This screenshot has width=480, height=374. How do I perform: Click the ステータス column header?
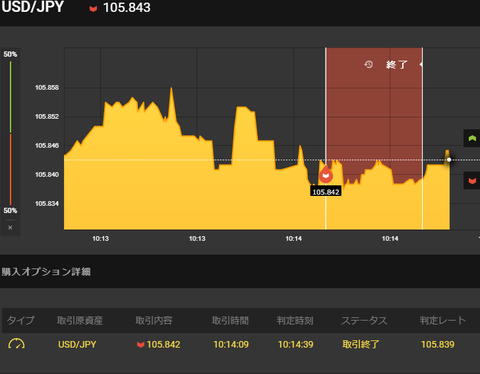pos(364,320)
